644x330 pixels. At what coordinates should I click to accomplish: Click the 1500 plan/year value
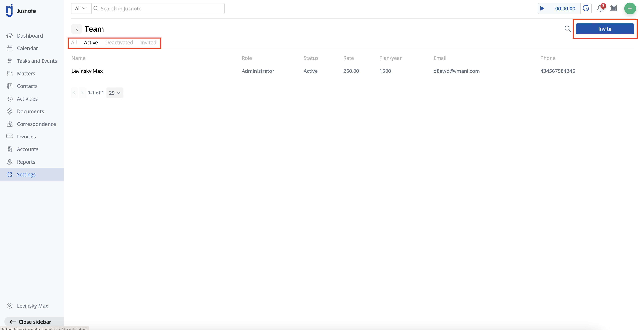[x=385, y=71]
